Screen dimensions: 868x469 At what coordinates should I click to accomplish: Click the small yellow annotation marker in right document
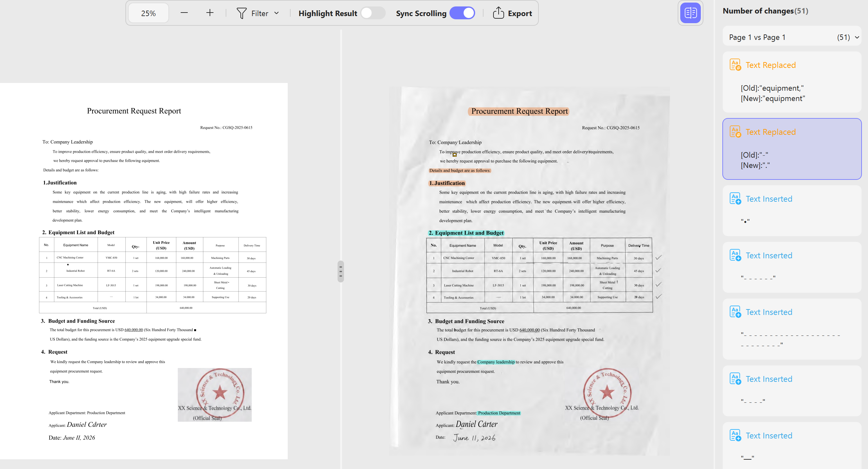[x=455, y=155]
